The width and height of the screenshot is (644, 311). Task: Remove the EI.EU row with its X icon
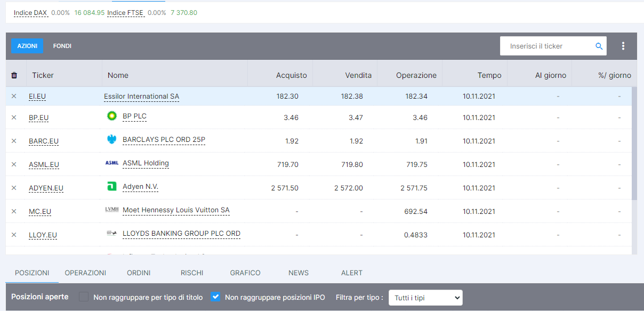pos(14,97)
